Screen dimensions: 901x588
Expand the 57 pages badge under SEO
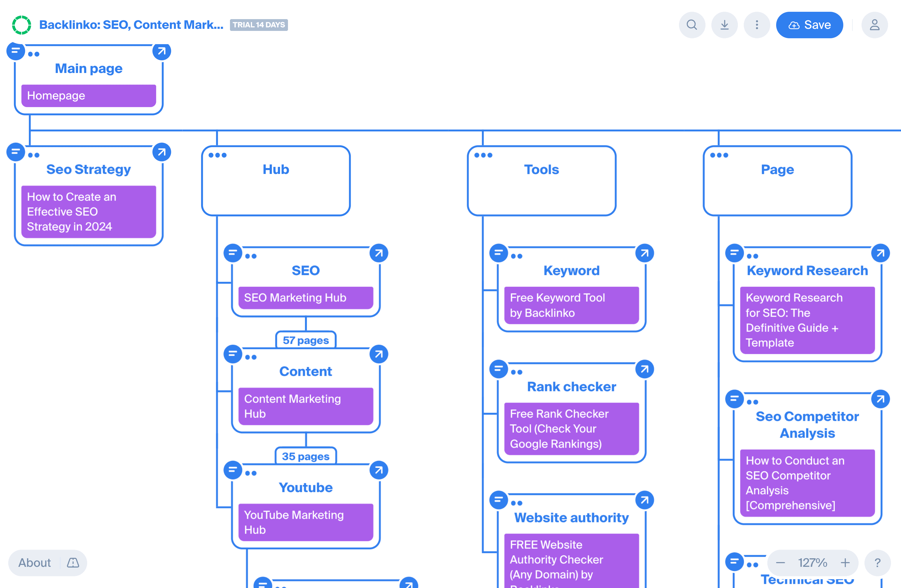pyautogui.click(x=306, y=340)
